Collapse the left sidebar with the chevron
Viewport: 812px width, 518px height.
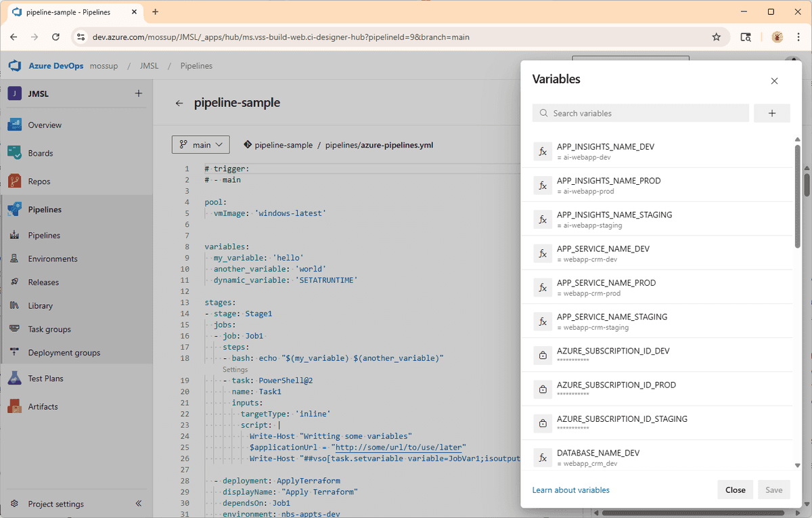(x=138, y=503)
